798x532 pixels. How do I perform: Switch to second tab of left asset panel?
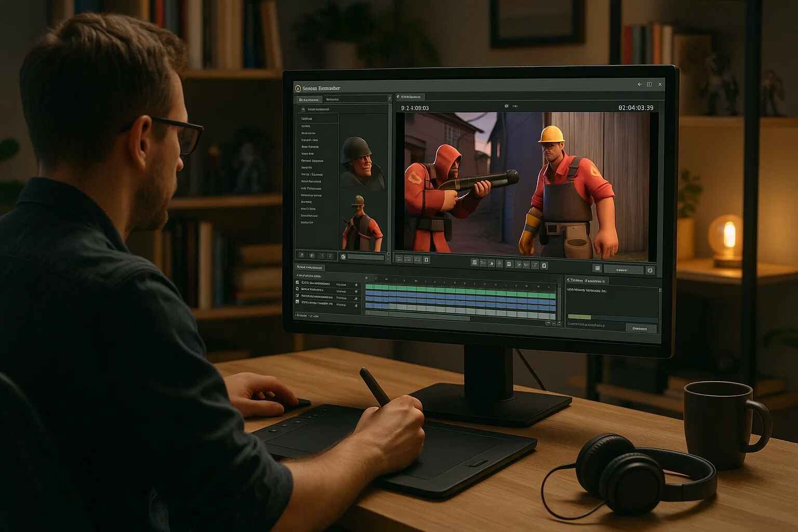[x=332, y=99]
